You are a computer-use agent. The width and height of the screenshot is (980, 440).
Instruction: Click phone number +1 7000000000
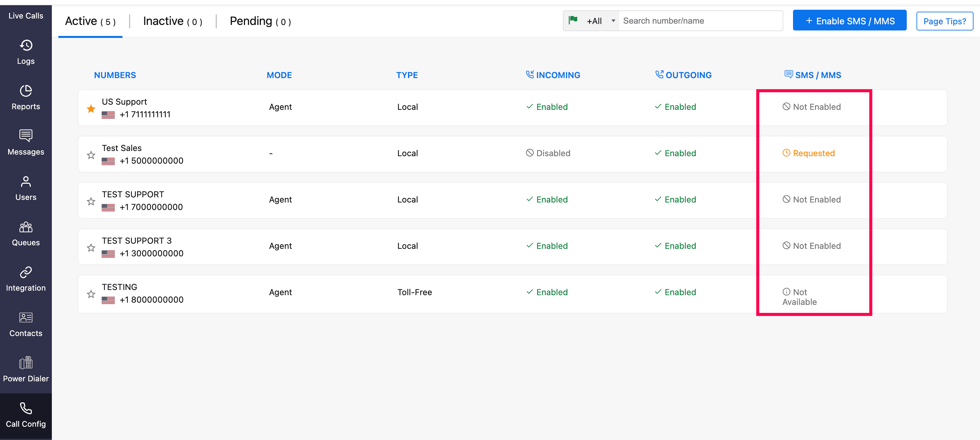click(151, 207)
